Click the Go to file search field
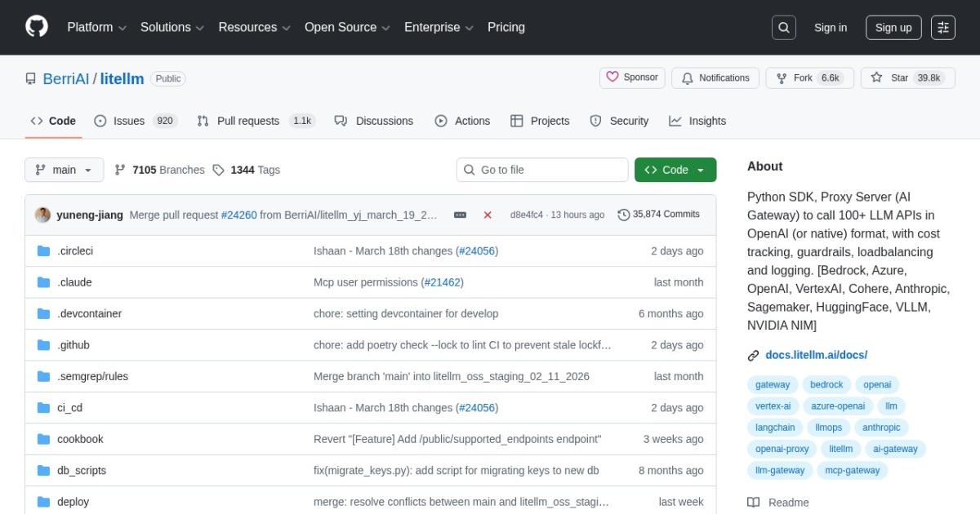 click(x=542, y=170)
